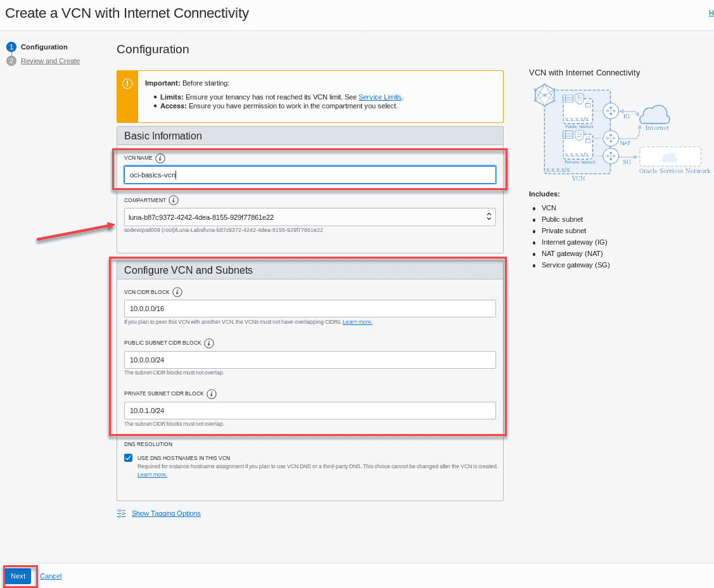714x588 pixels.
Task: Open the Service Limits link
Action: coord(379,97)
